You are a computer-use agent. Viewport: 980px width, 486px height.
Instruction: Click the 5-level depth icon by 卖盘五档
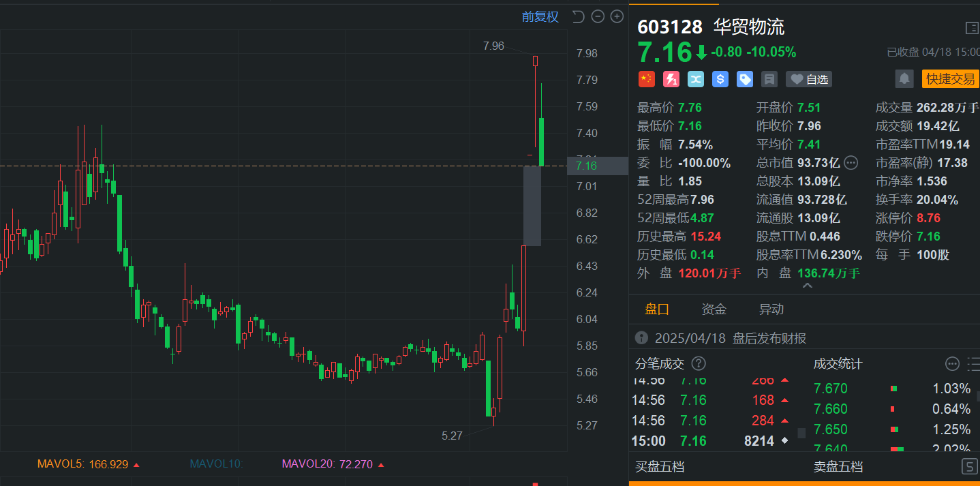tap(969, 467)
